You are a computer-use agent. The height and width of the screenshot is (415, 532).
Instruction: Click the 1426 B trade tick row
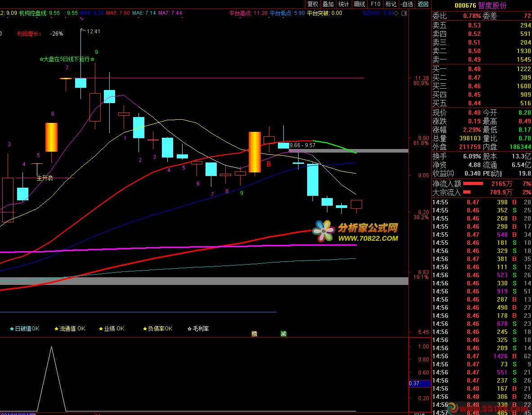point(482,356)
